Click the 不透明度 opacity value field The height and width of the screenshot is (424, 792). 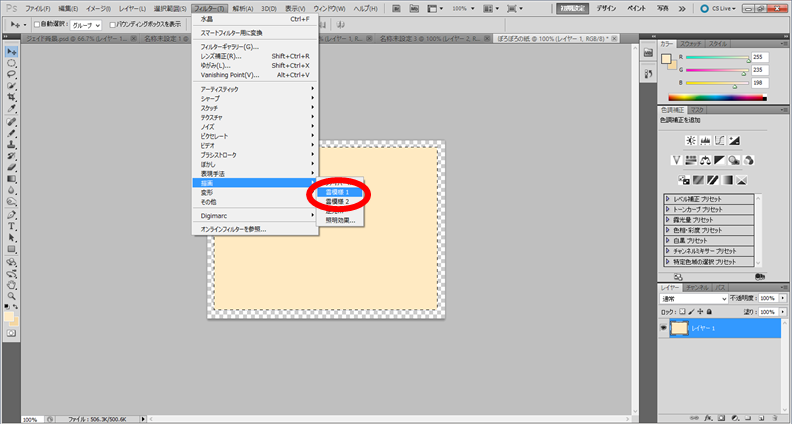coord(766,298)
